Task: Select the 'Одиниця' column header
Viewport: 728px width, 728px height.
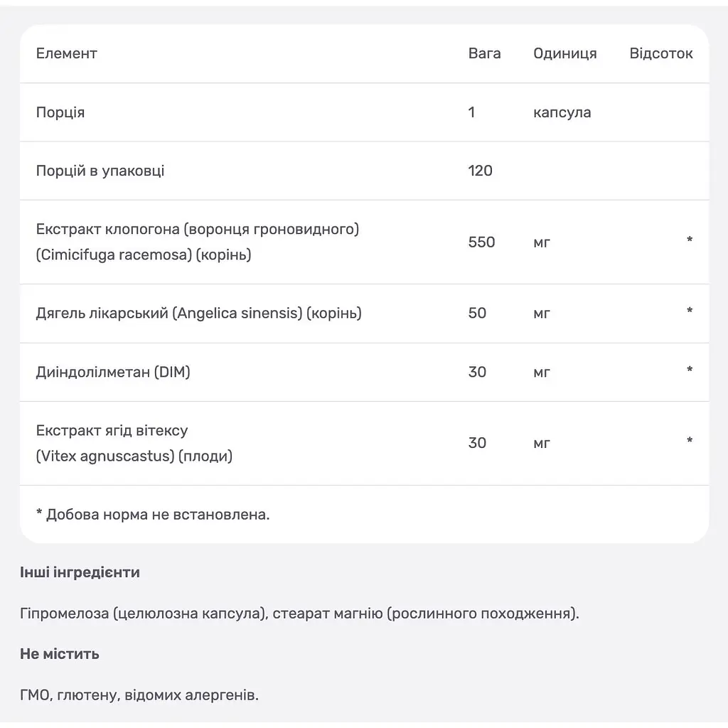Action: (x=564, y=53)
